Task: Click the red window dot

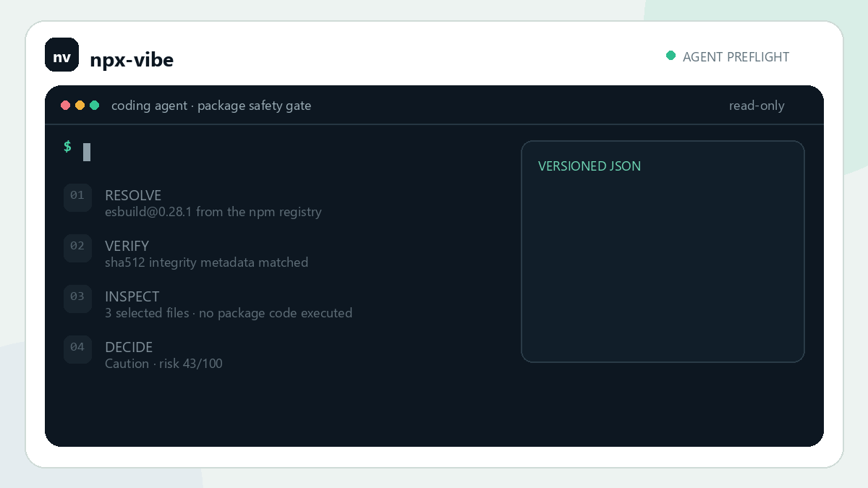Action: point(66,106)
